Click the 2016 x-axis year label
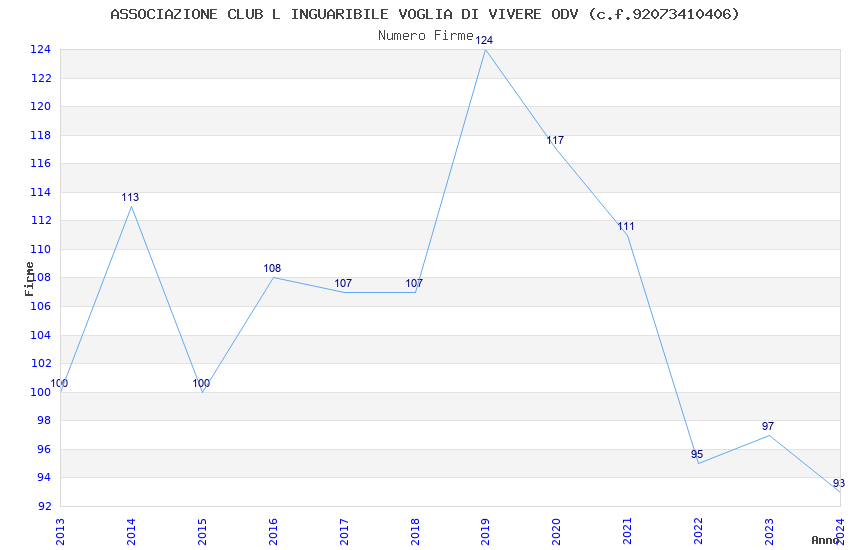This screenshot has width=850, height=550. pos(273,532)
